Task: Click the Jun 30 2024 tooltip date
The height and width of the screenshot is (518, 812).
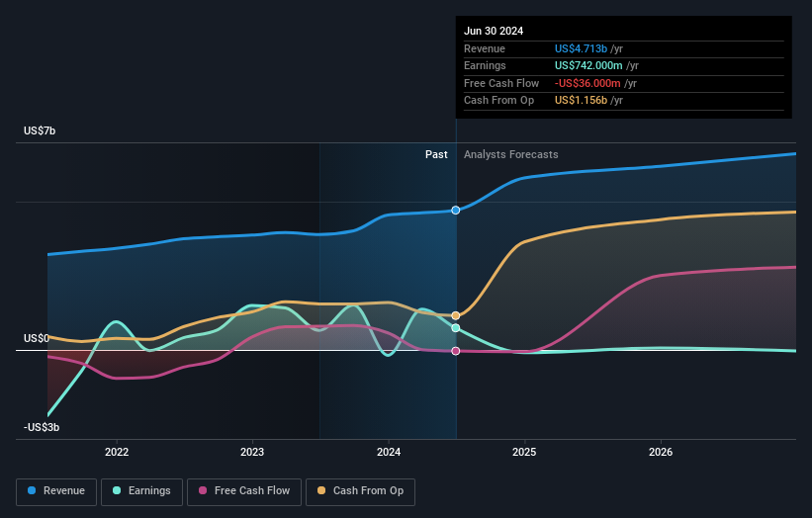Action: pyautogui.click(x=494, y=31)
